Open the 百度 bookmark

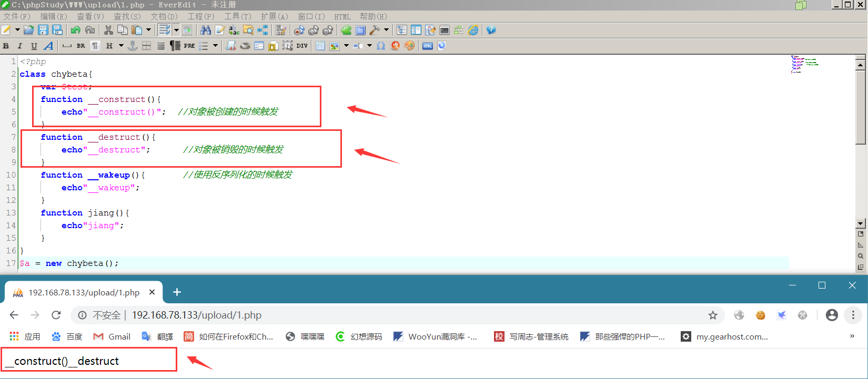[67, 336]
